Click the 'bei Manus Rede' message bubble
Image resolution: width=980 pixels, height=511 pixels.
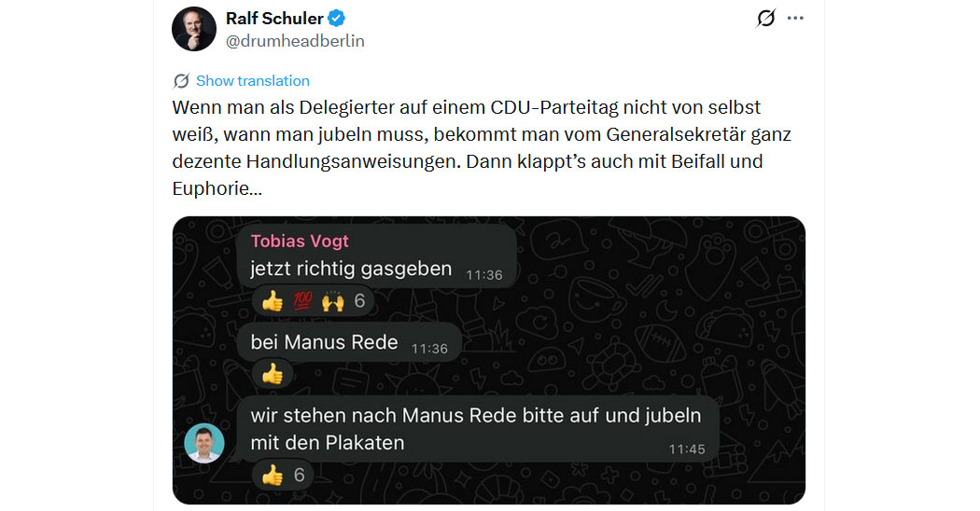click(x=324, y=342)
